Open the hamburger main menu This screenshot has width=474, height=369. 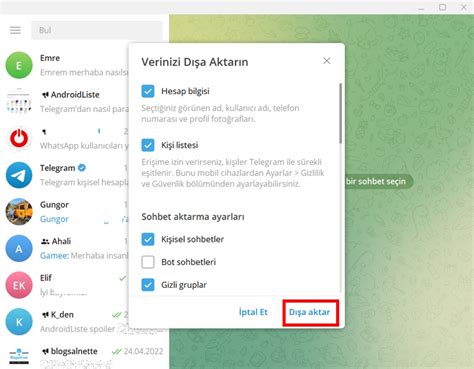[15, 30]
